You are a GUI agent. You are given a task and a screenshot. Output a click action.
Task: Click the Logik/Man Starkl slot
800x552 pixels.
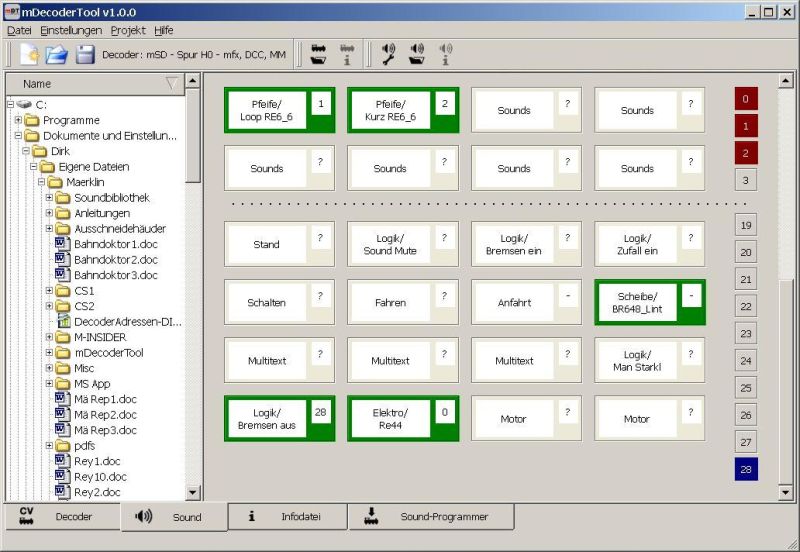pos(650,361)
